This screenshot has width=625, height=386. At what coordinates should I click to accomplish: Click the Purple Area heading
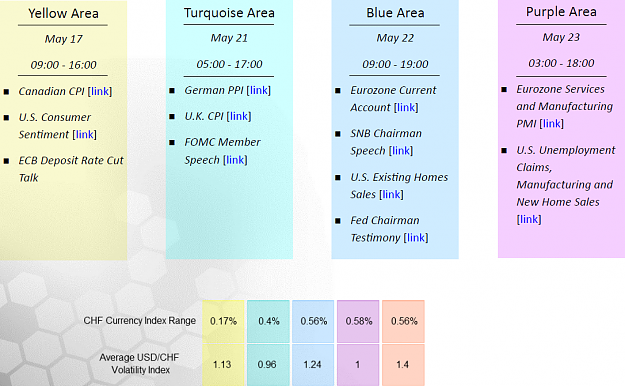click(x=561, y=12)
